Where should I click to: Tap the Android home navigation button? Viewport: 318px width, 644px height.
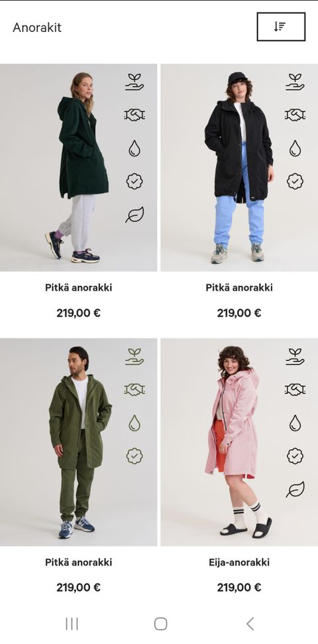tap(160, 624)
